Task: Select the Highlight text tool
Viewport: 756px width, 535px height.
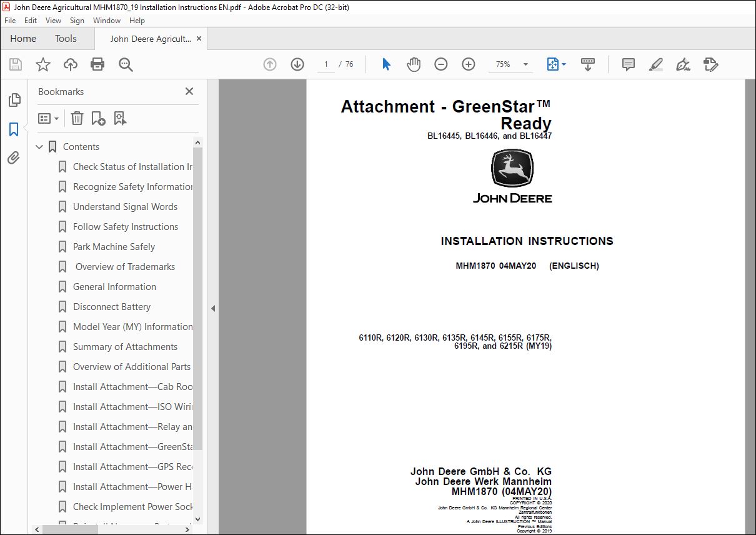Action: click(655, 64)
